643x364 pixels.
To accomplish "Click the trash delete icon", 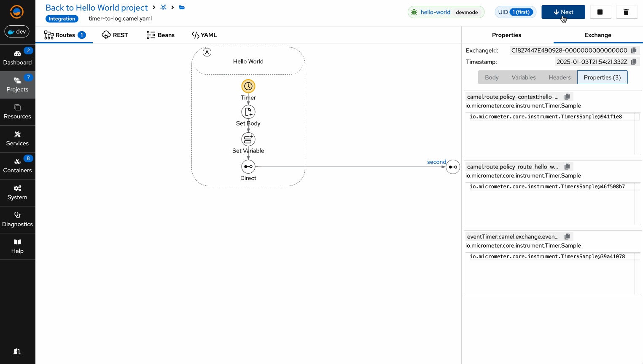I will (x=626, y=12).
